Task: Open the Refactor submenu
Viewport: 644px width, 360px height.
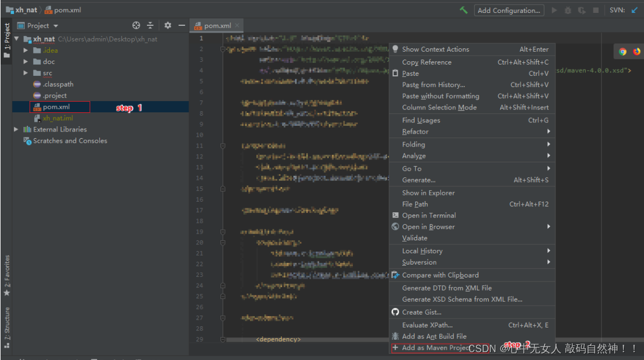Action: pos(472,131)
